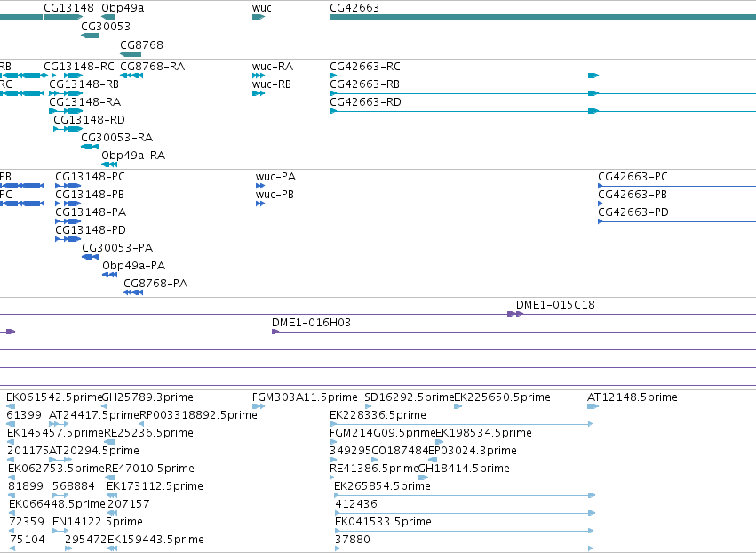Click protein wuc-PA
This screenshot has height=553, width=756.
(275, 177)
